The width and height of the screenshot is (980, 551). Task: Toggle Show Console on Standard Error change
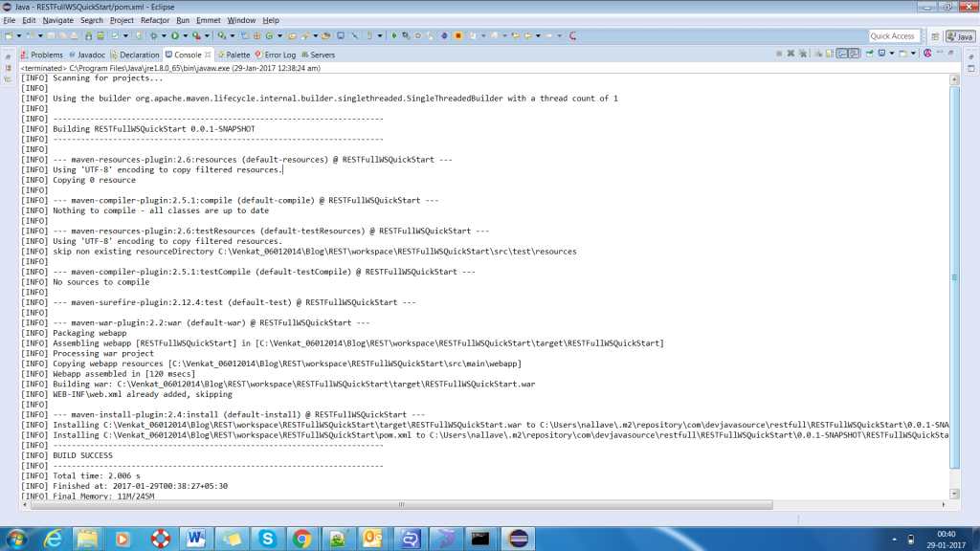(854, 55)
